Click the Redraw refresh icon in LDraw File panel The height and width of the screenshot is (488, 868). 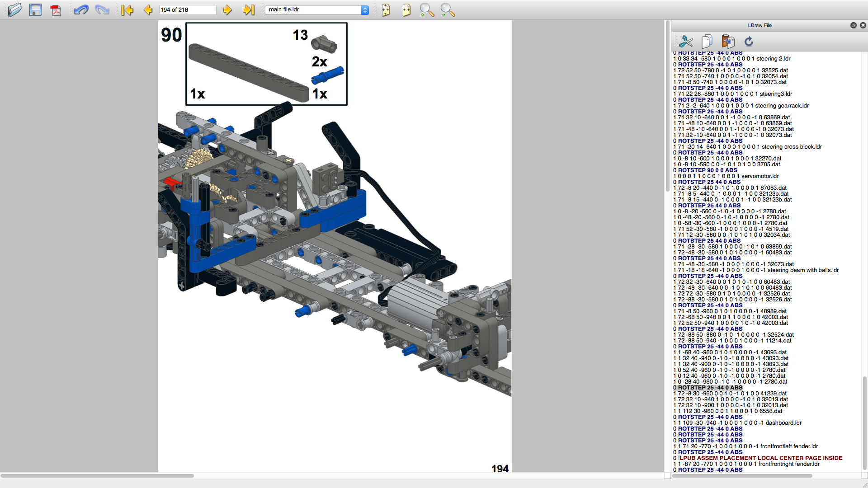(x=749, y=42)
